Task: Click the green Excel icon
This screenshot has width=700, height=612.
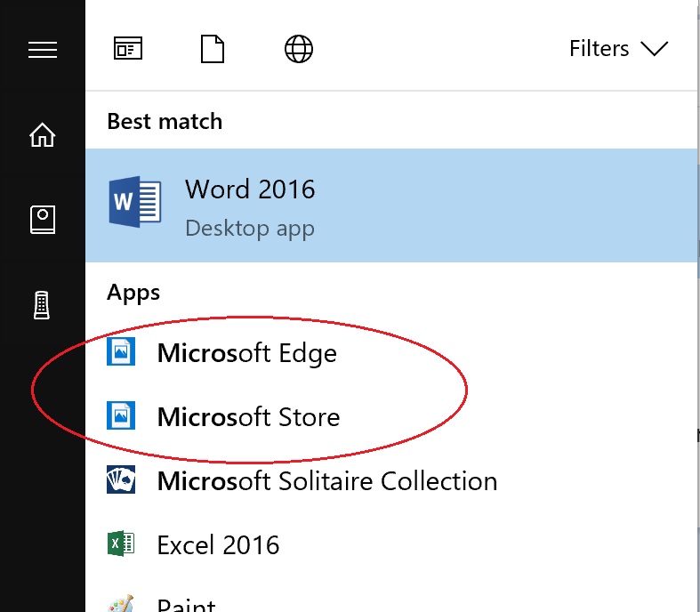Action: point(121,544)
